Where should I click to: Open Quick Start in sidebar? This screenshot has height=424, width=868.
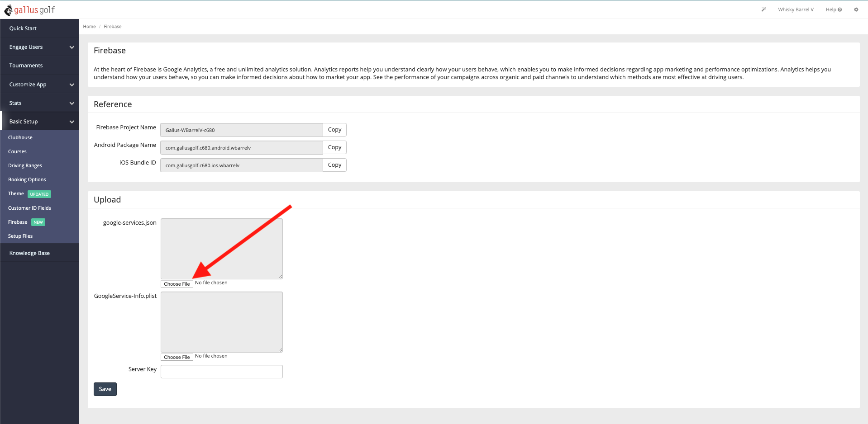tap(40, 28)
